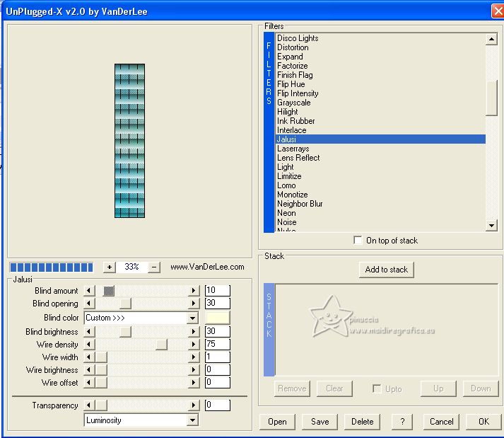Click the left arrow of Transparency slider
This screenshot has width=504, height=438.
88,405
